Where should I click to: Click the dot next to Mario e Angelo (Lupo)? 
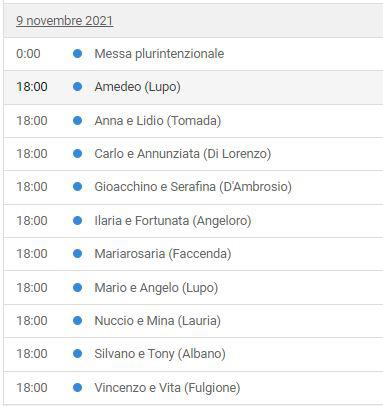(77, 287)
